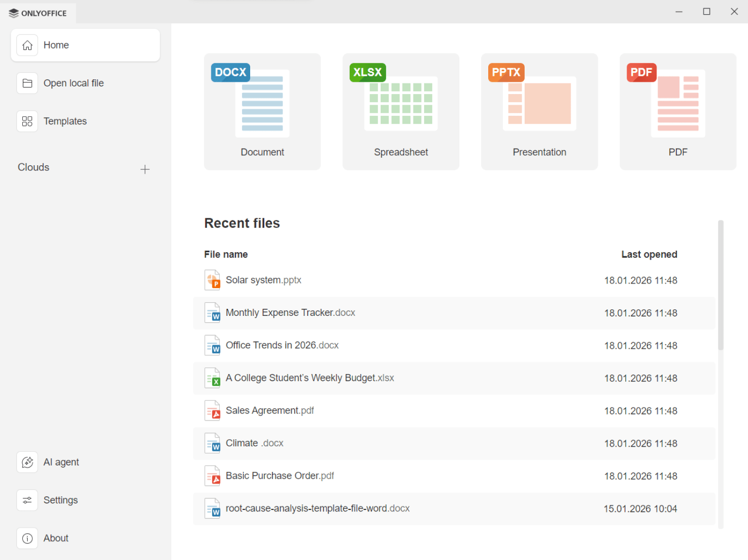
Task: Open Sales Agreement.pdf file
Action: [269, 410]
